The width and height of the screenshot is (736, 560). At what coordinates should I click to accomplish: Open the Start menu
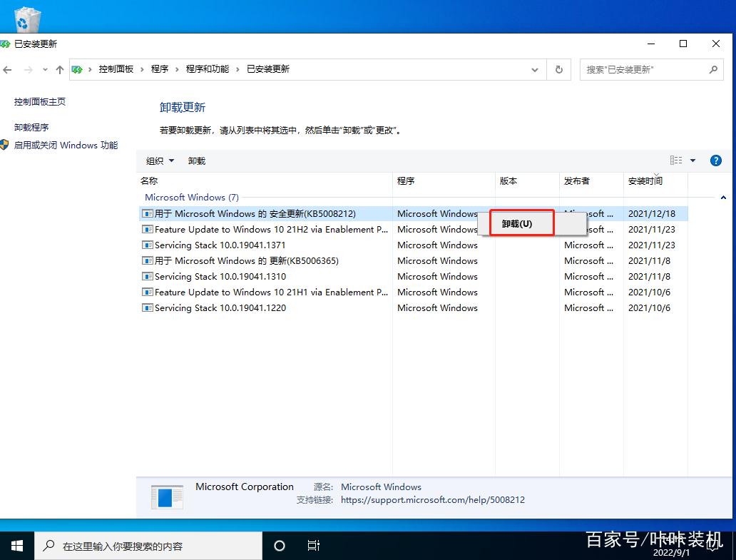16,545
